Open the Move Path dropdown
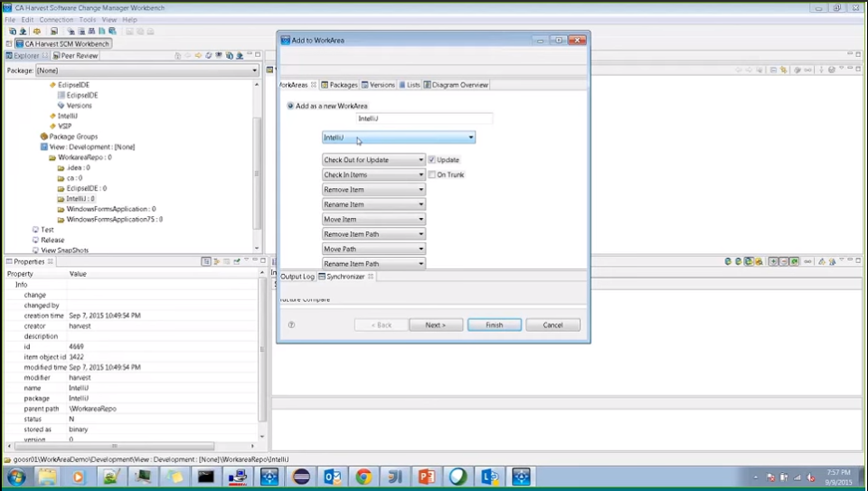 coord(373,249)
